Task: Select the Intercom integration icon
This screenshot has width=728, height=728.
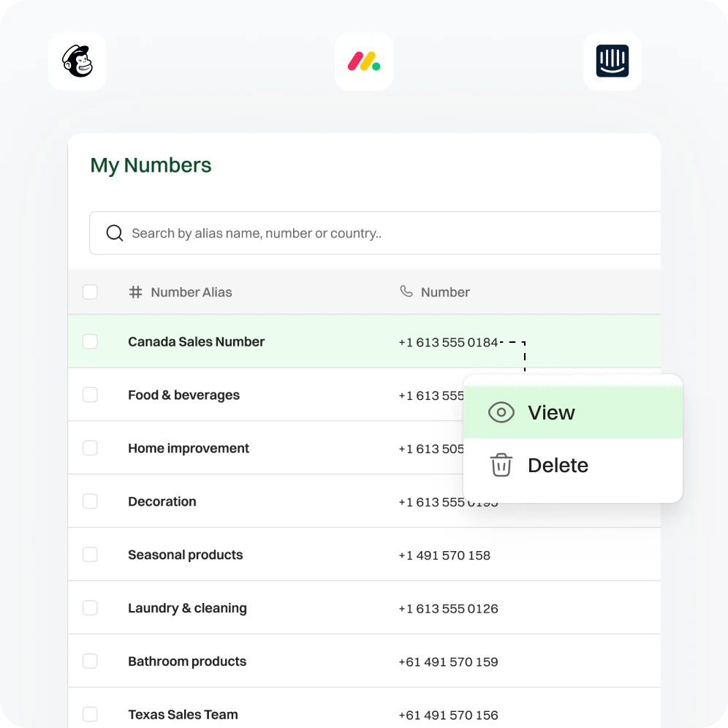Action: pos(612,61)
